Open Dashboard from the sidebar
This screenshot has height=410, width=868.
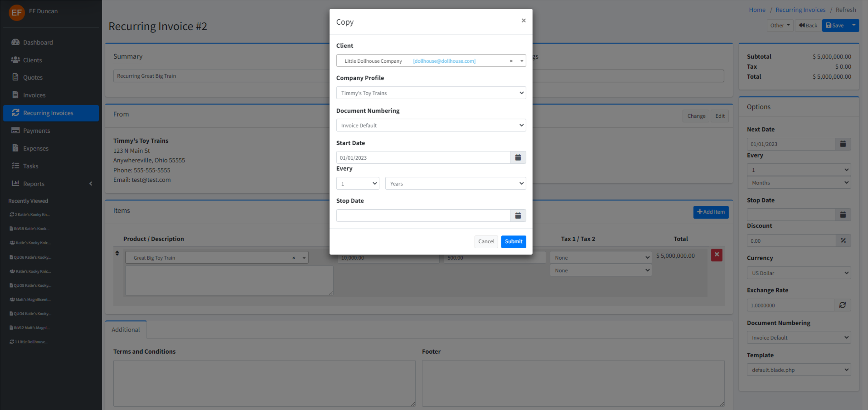point(38,43)
